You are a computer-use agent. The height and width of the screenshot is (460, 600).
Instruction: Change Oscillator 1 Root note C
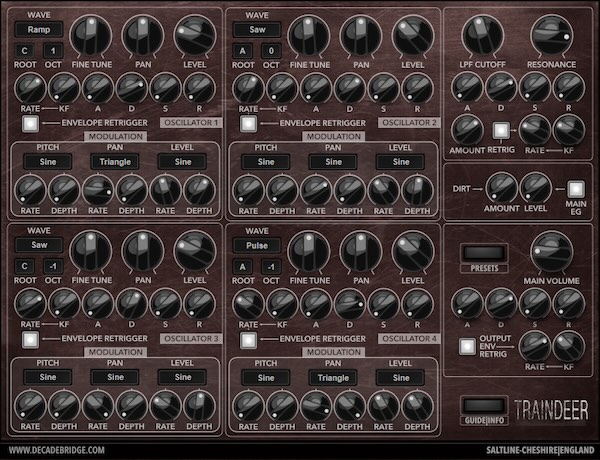coord(25,51)
